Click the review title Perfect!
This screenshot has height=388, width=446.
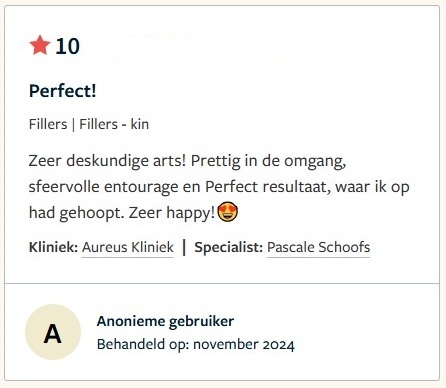pos(63,91)
